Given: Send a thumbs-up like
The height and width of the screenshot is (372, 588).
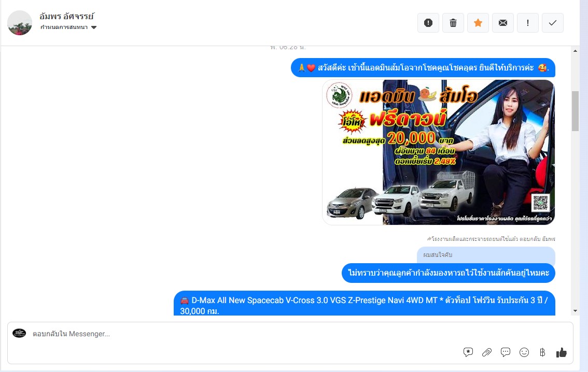Looking at the screenshot, I should (x=562, y=352).
